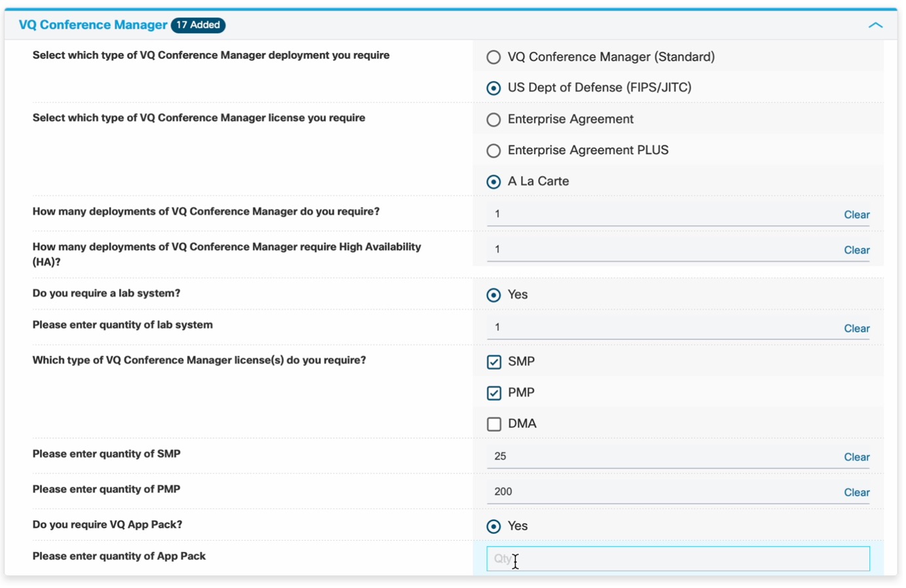Select Yes for VQ App Pack
Viewport: 906px width, 588px height.
(x=494, y=526)
